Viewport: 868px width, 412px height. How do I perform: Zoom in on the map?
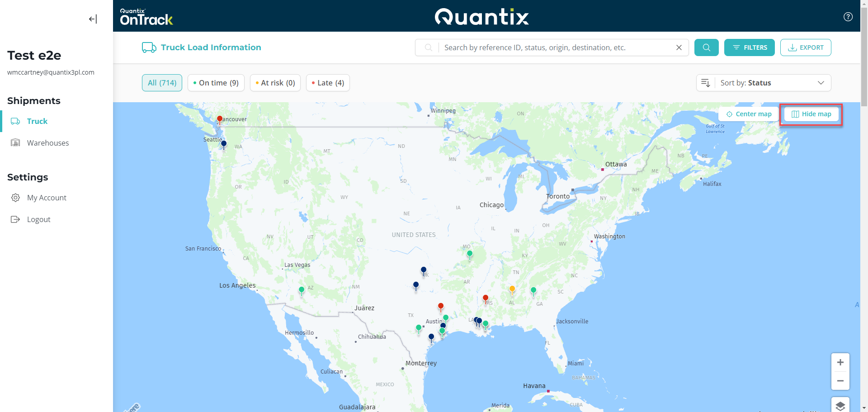coord(840,363)
